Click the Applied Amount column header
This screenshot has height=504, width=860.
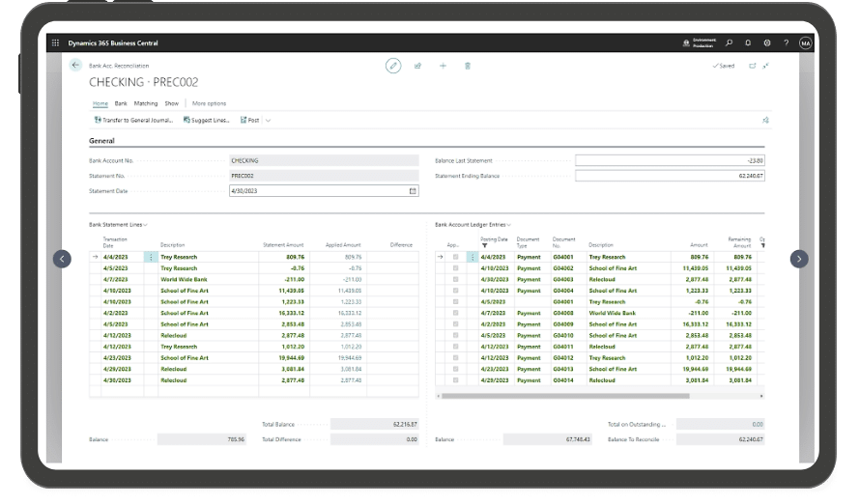[x=343, y=245]
